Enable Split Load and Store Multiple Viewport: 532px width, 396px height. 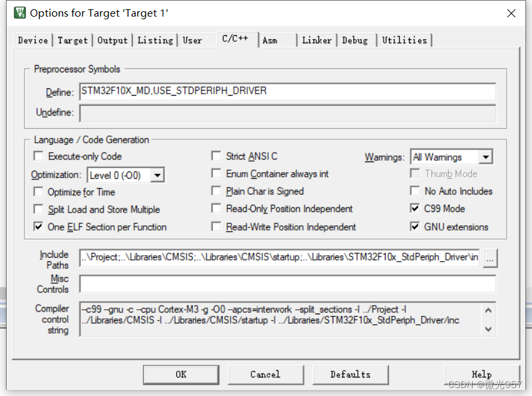tap(39, 209)
